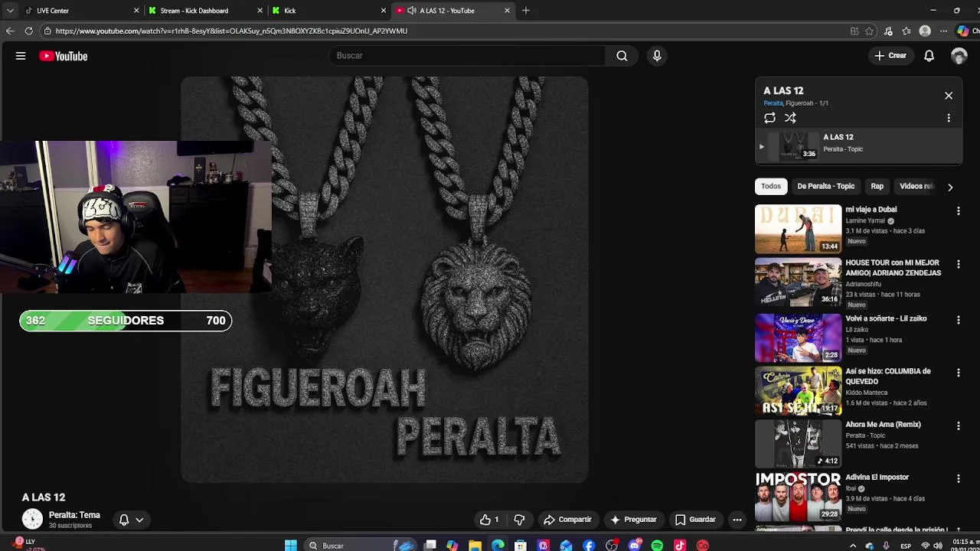Show more filter chips with right arrow
The width and height of the screenshot is (980, 551).
click(x=950, y=187)
